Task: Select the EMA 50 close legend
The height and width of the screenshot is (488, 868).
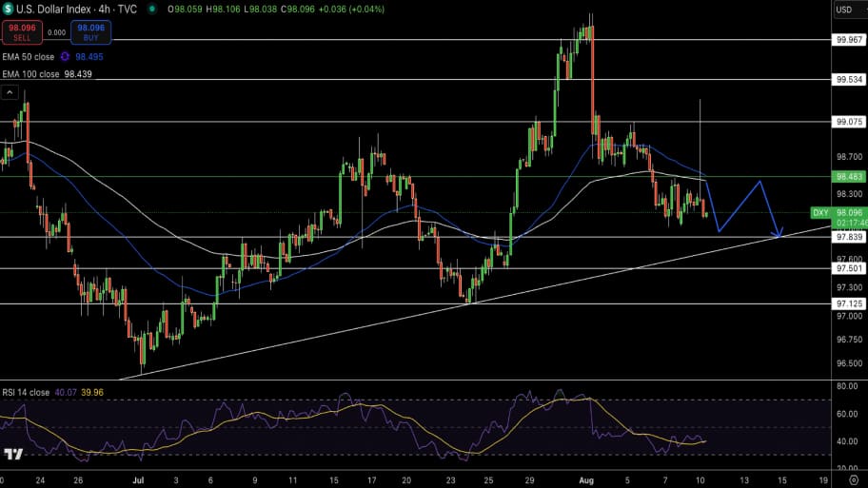Action: point(29,56)
